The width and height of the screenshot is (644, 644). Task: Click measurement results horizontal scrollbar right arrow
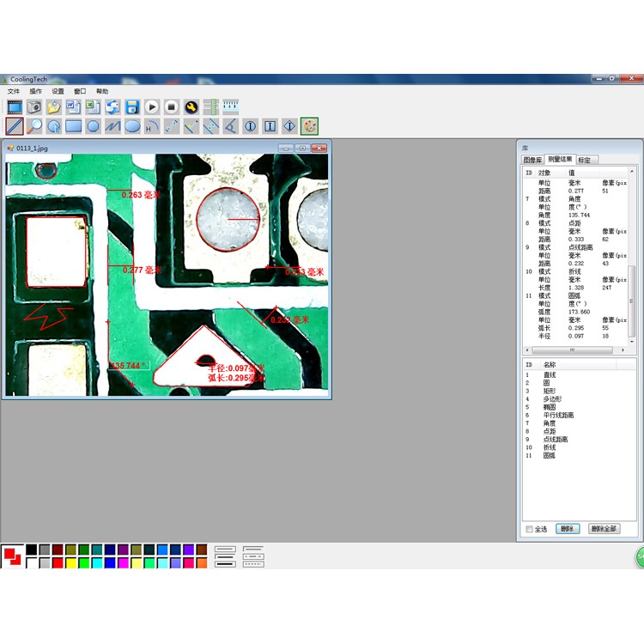pos(623,350)
